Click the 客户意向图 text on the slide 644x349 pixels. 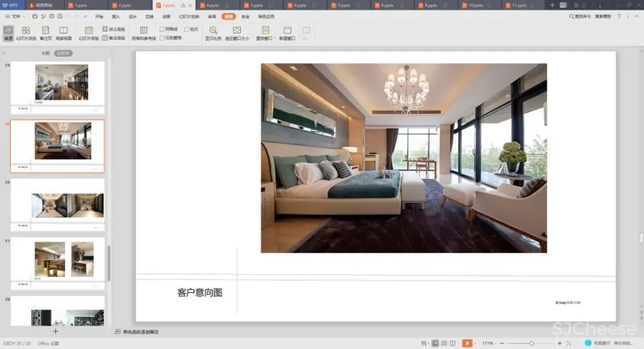200,292
